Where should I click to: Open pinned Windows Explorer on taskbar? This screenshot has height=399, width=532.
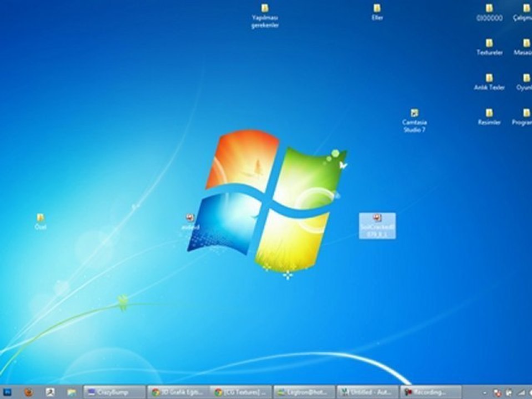pos(71,392)
